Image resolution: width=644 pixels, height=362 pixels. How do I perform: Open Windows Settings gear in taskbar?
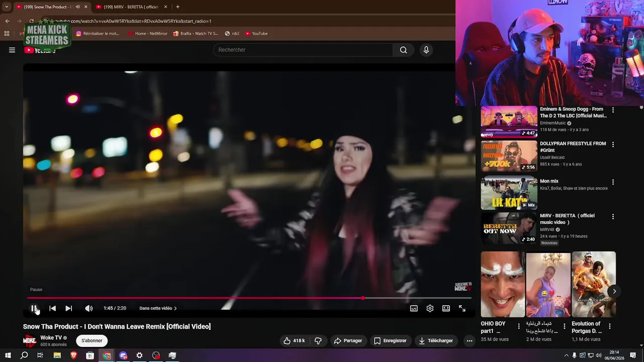(139, 355)
